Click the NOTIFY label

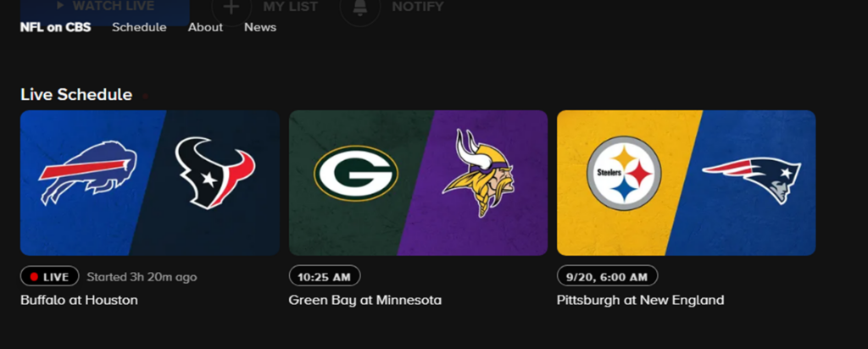tap(418, 7)
